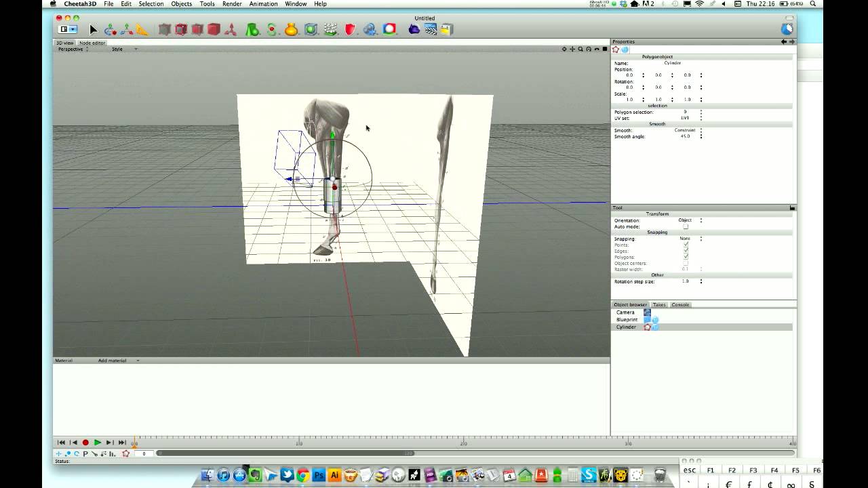The image size is (868, 488).
Task: Toggle rotation keyframe channel icon
Action: point(76,453)
